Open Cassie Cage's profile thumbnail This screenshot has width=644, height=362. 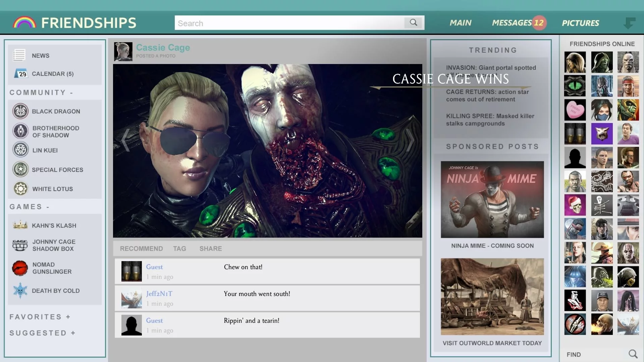123,52
